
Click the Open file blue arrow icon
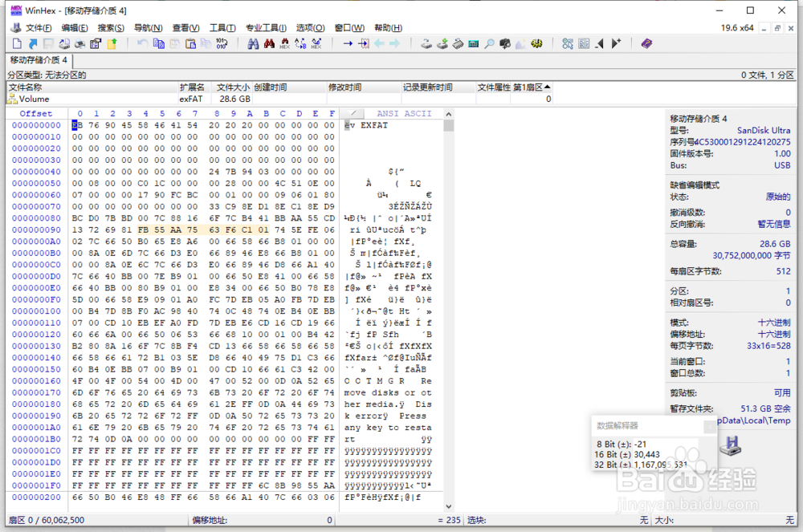(33, 44)
